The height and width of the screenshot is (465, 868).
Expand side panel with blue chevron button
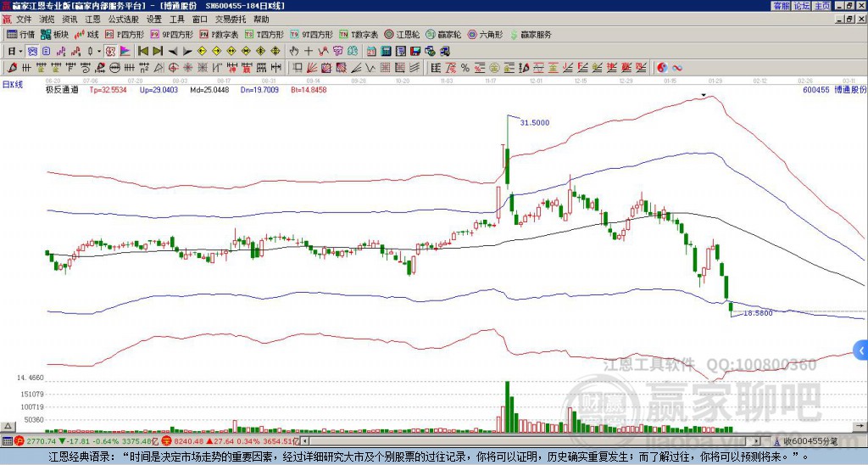click(861, 350)
